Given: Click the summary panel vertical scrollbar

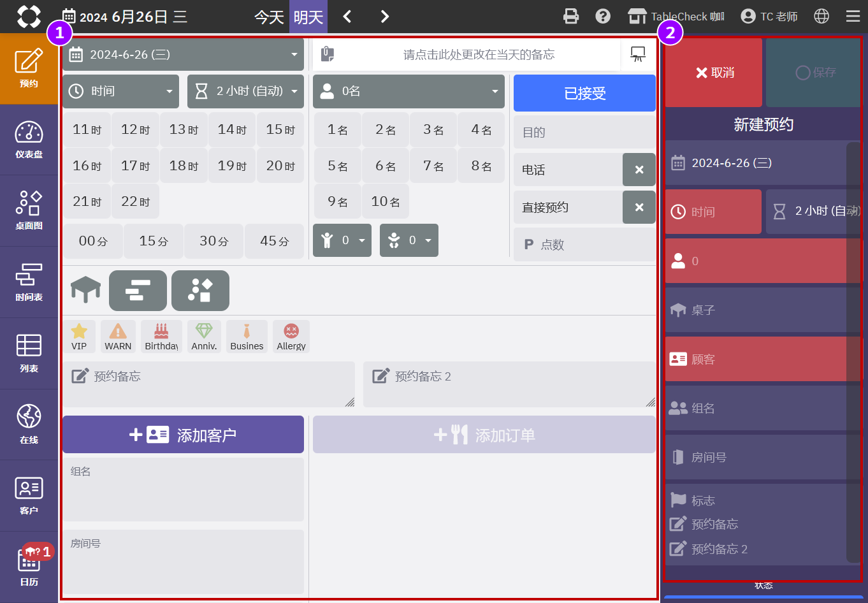Looking at the screenshot, I should 853,352.
